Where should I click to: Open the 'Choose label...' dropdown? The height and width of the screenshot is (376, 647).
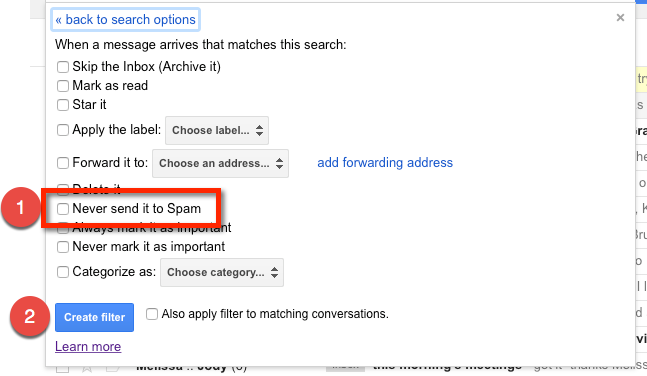(217, 130)
